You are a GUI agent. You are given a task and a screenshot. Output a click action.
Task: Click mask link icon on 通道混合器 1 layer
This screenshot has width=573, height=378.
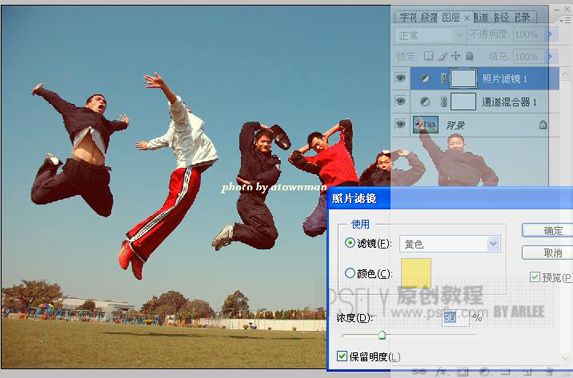(x=444, y=102)
